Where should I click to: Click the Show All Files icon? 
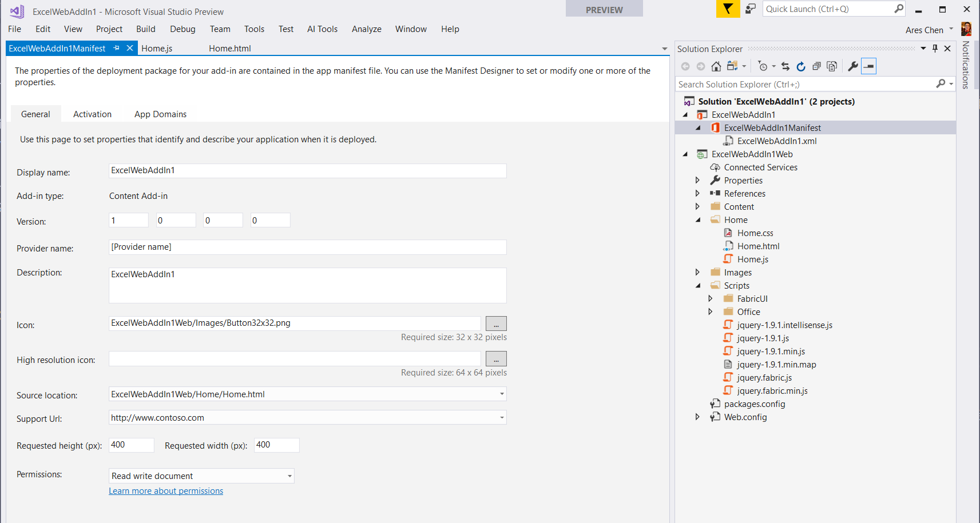pyautogui.click(x=832, y=66)
